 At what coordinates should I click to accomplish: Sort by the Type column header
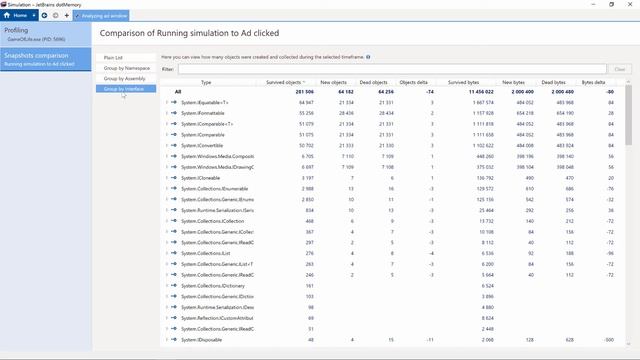coord(206,82)
